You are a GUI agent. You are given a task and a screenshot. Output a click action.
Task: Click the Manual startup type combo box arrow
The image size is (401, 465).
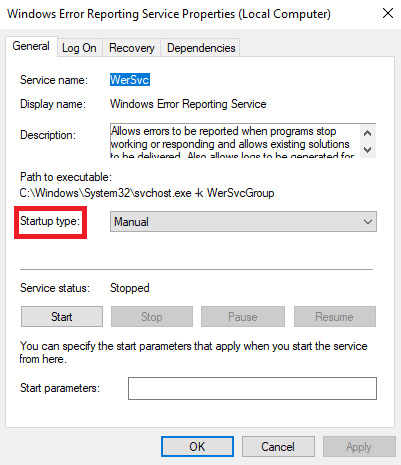pyautogui.click(x=368, y=222)
